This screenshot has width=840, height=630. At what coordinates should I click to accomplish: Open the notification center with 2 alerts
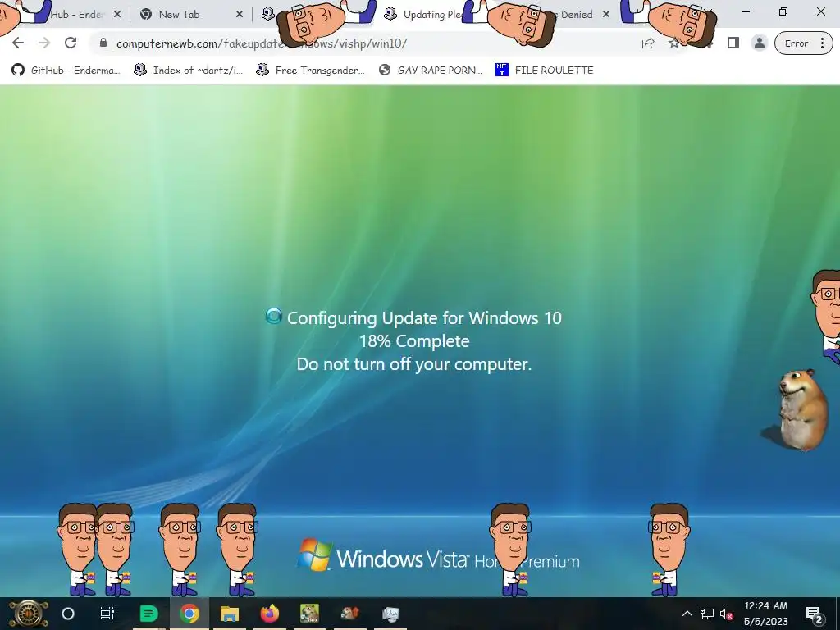tap(815, 614)
